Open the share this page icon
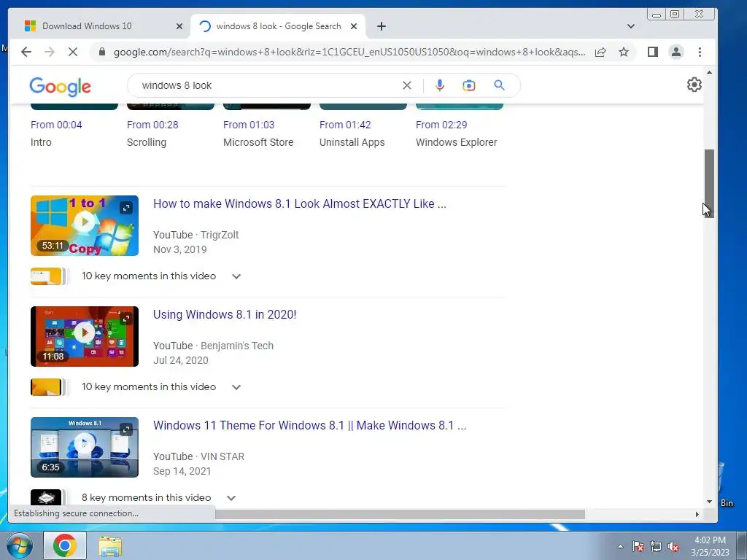Viewport: 747px width, 560px height. pos(600,52)
